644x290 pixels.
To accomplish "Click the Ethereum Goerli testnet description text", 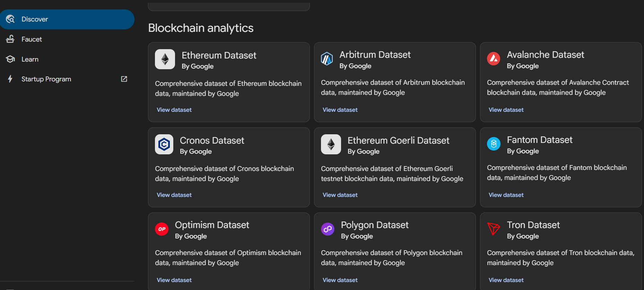I will (392, 174).
